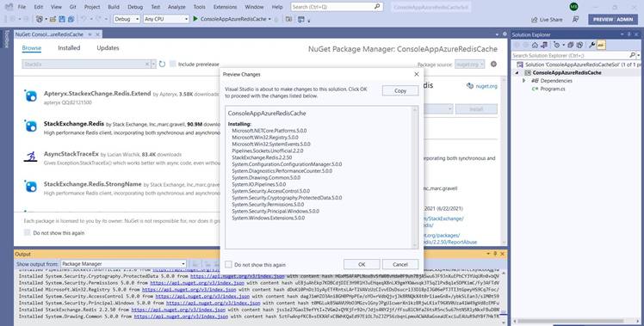Select StackExchange.Redis.StrongName package
Viewport: 644px width, 326px height.
121,188
